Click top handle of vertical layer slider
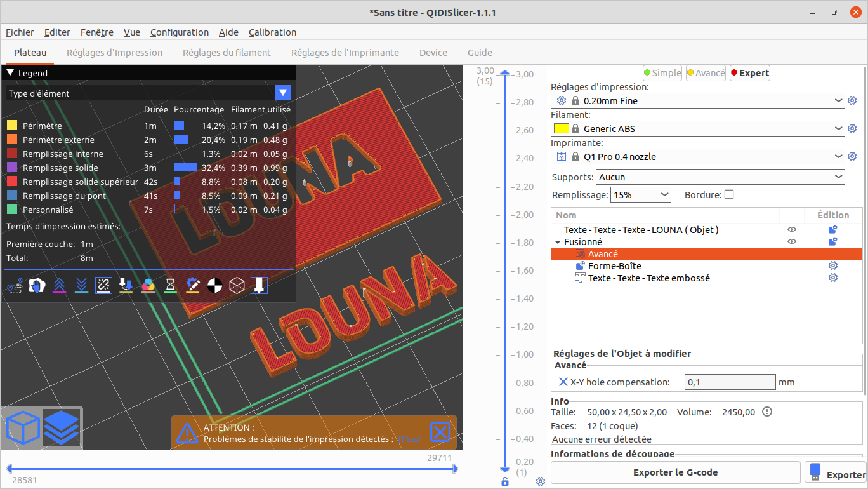The image size is (868, 489). point(505,73)
